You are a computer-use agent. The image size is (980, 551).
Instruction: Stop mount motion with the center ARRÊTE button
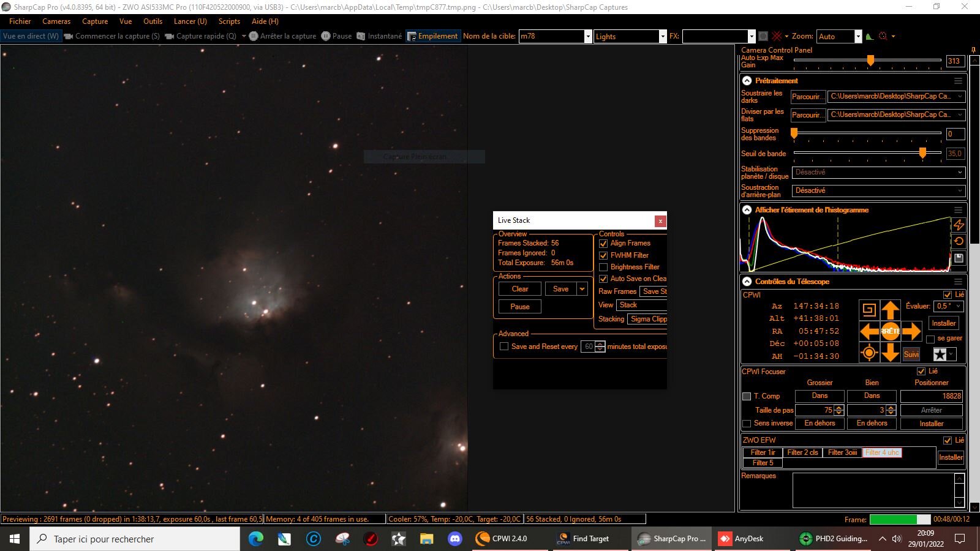890,331
